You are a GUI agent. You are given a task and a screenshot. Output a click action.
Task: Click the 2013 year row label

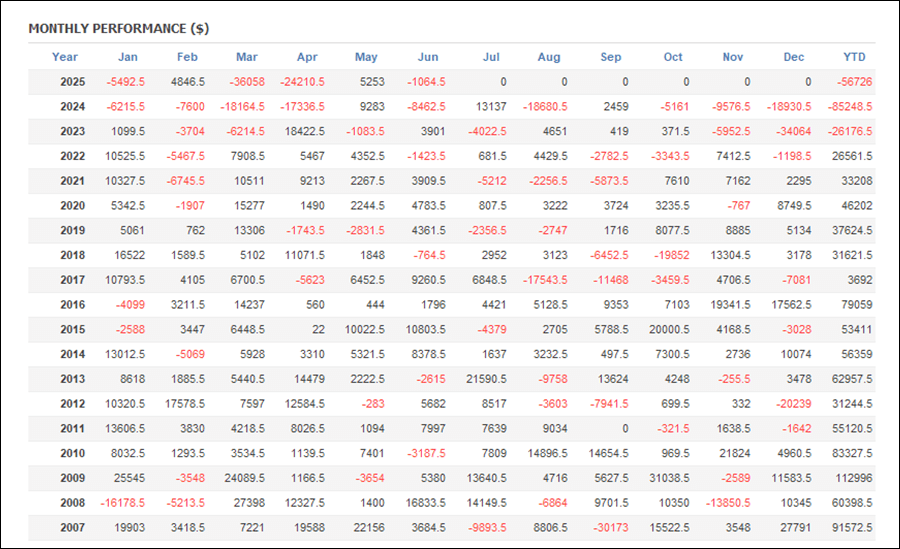pos(72,379)
